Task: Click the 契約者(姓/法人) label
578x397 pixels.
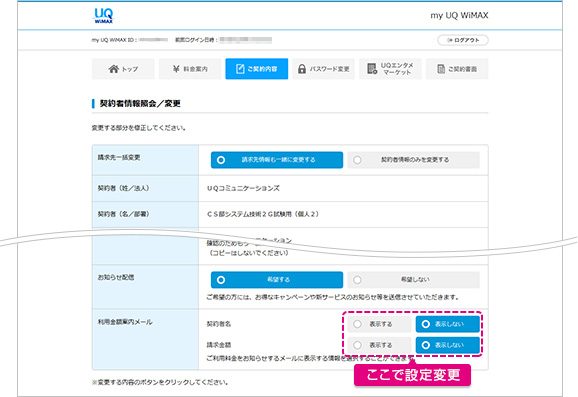Action: pyautogui.click(x=123, y=188)
